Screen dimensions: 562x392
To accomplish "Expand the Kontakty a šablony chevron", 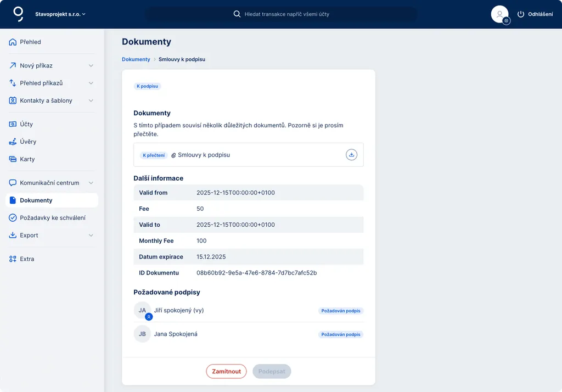I will (91, 100).
